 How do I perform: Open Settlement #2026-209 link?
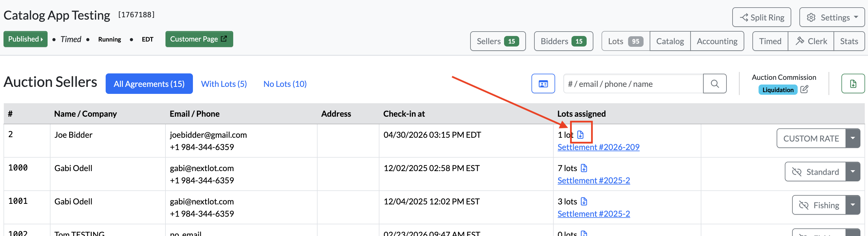pos(598,147)
